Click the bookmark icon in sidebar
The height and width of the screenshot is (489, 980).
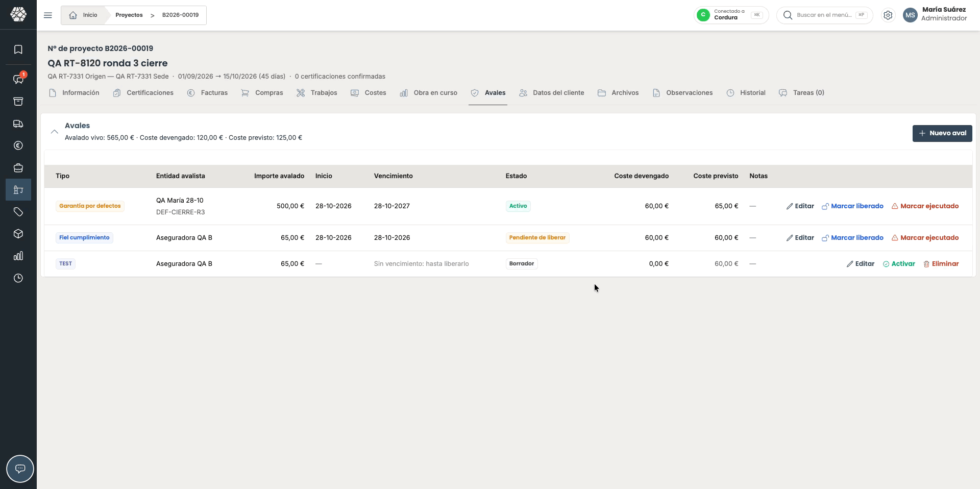pyautogui.click(x=18, y=50)
